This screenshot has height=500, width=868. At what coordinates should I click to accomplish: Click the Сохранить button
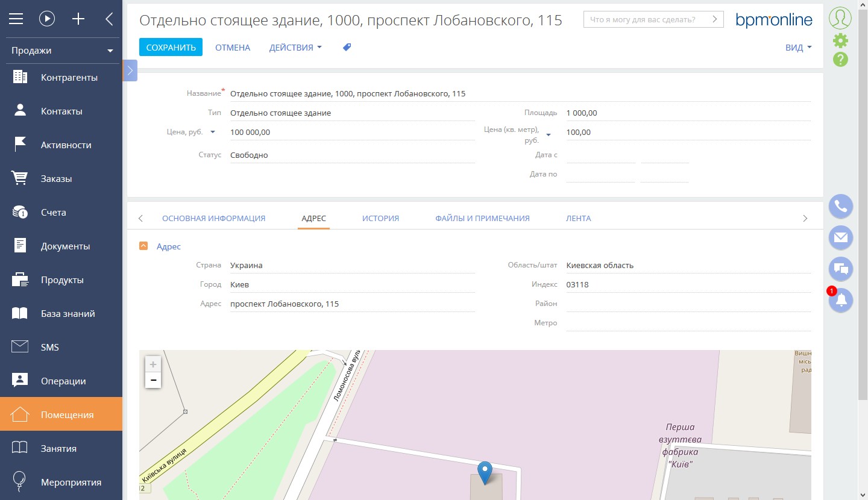[171, 48]
